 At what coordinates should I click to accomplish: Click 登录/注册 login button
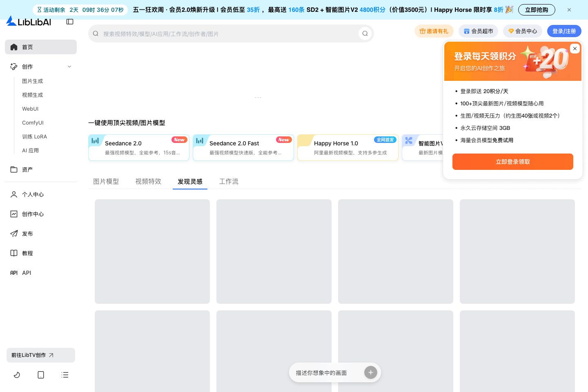[x=564, y=31]
